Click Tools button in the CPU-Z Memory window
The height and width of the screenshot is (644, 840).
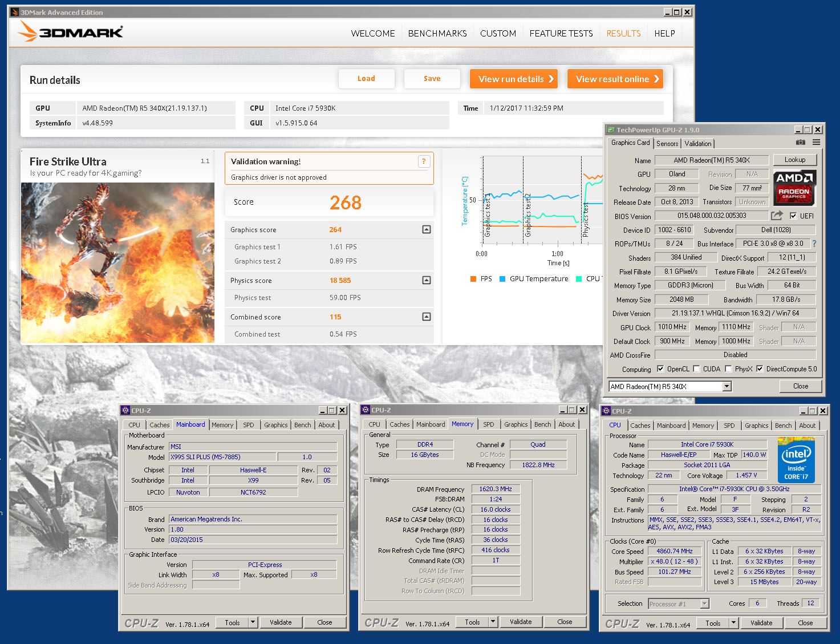[472, 622]
